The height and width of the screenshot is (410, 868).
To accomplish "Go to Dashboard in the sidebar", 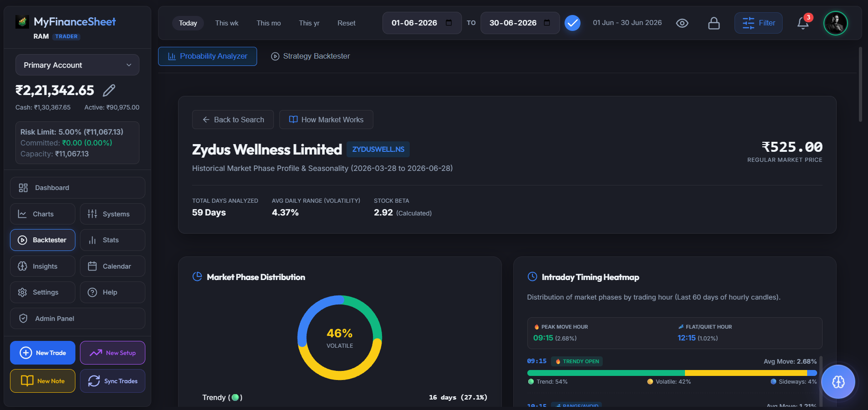I will (x=78, y=188).
